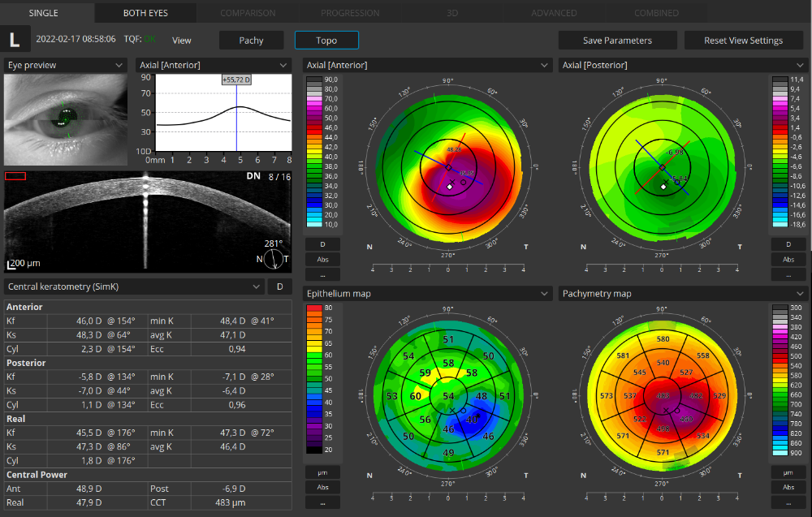
Task: Click the '...' button under Epithelium map scale
Action: coord(322,502)
